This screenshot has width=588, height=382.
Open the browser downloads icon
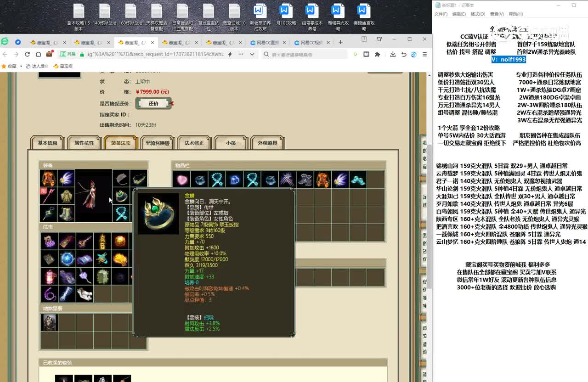393,54
